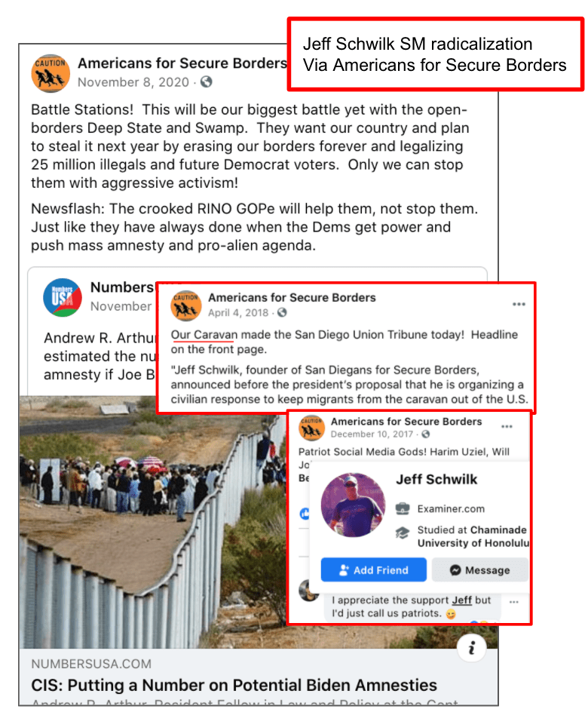This screenshot has width=588, height=709.
Task: Open Jeff Schwilk name in hover card
Action: pos(436,479)
